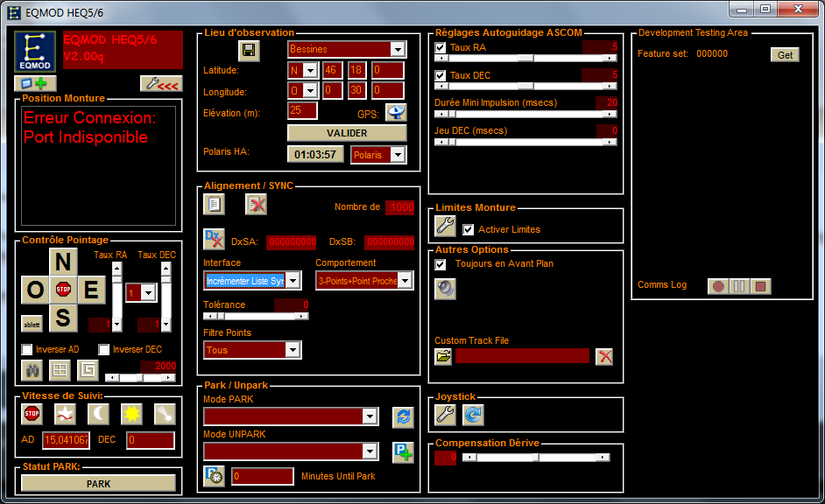Viewport: 825px width, 504px height.
Task: Collapse setup panel with wrench arrows button
Action: click(161, 83)
